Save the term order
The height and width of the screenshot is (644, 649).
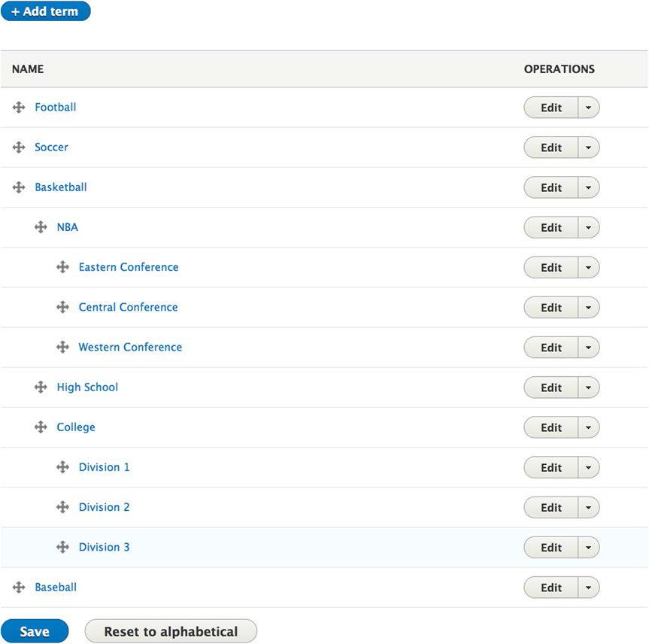coord(35,631)
